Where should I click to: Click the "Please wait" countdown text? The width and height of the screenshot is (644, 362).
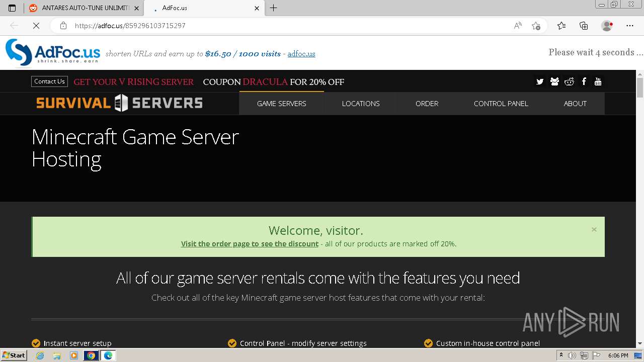click(x=596, y=52)
